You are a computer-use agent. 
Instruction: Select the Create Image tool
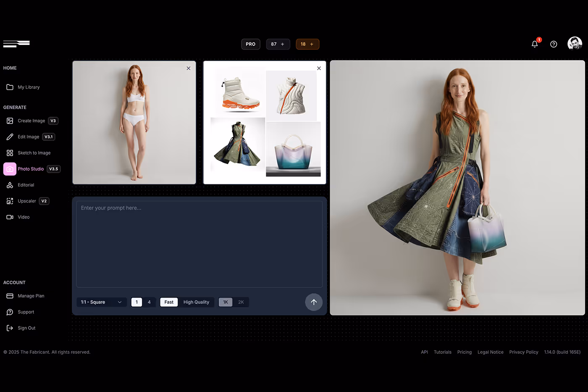pos(31,121)
